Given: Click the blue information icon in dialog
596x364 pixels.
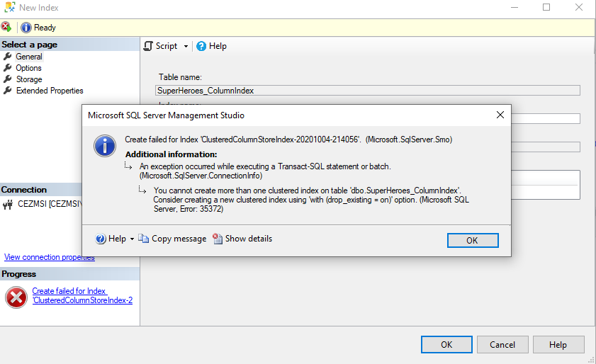Looking at the screenshot, I should coord(105,145).
